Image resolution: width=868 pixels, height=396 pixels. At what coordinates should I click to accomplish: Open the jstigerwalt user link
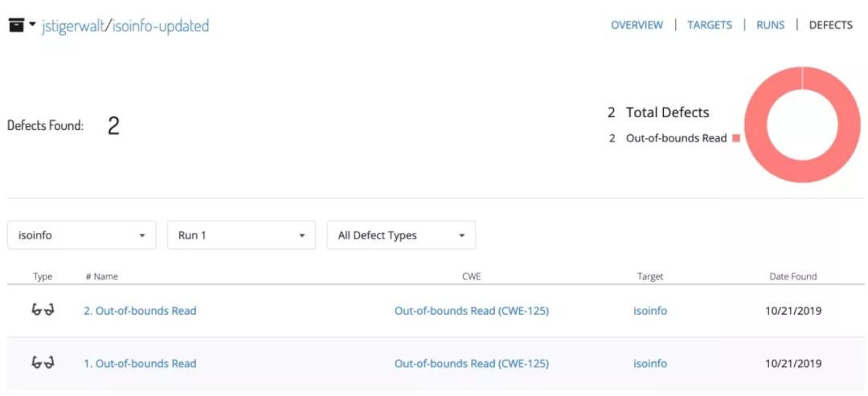72,26
